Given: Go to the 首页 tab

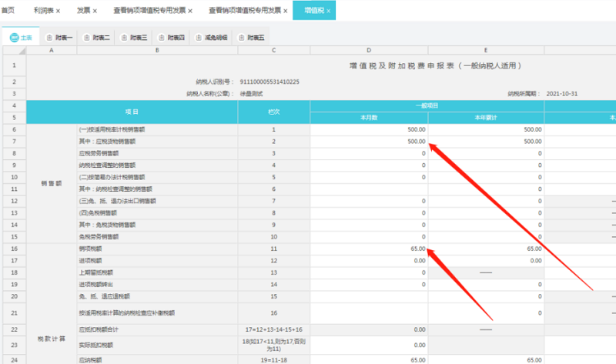Looking at the screenshot, I should (8, 10).
